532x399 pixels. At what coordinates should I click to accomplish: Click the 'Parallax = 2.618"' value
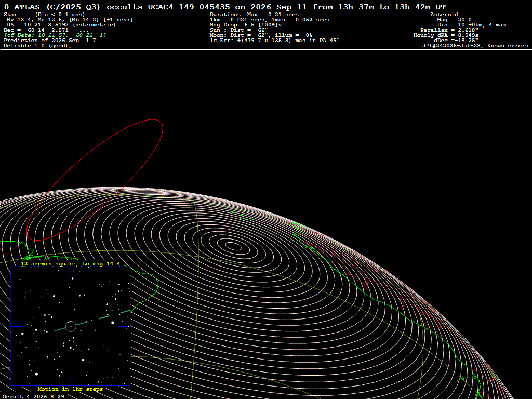(x=449, y=30)
